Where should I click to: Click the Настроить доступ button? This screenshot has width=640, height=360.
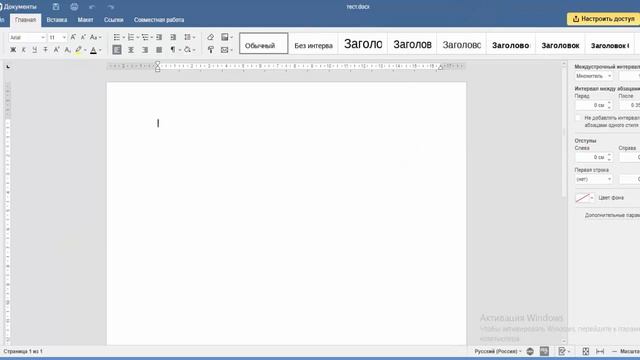[604, 19]
